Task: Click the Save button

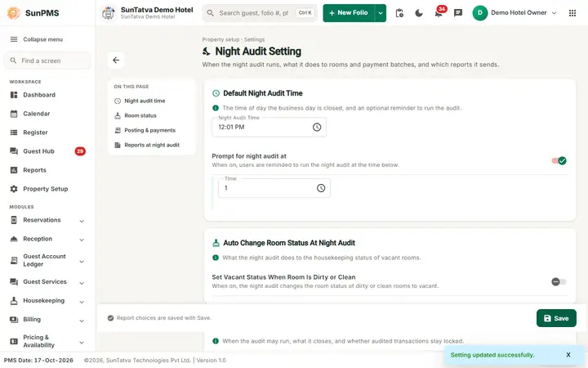Action: click(556, 318)
